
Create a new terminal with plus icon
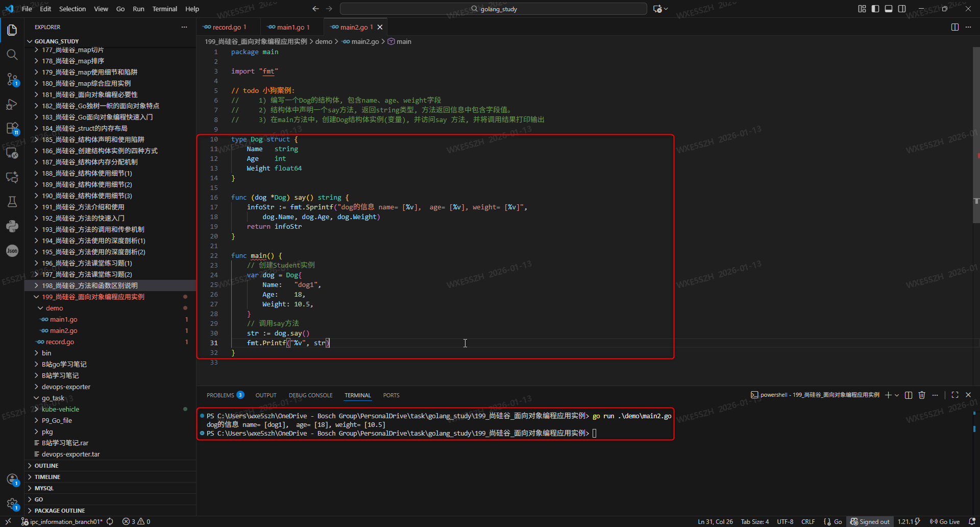(888, 395)
